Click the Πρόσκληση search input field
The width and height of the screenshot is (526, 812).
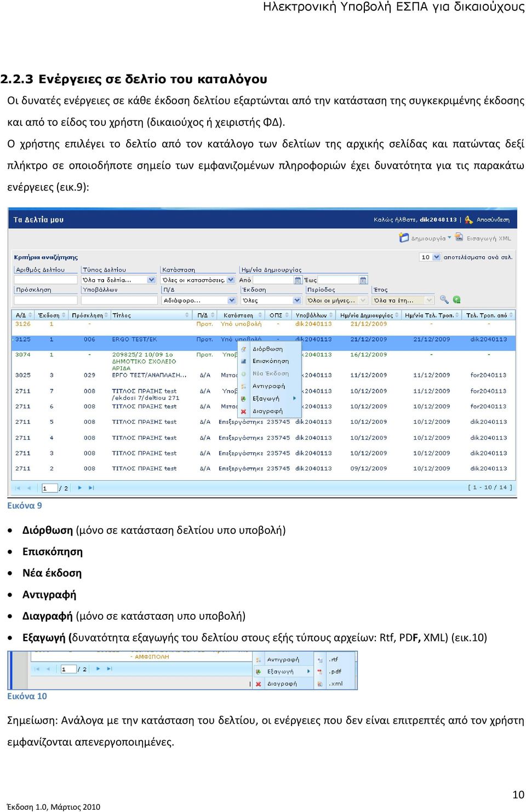pos(46,300)
